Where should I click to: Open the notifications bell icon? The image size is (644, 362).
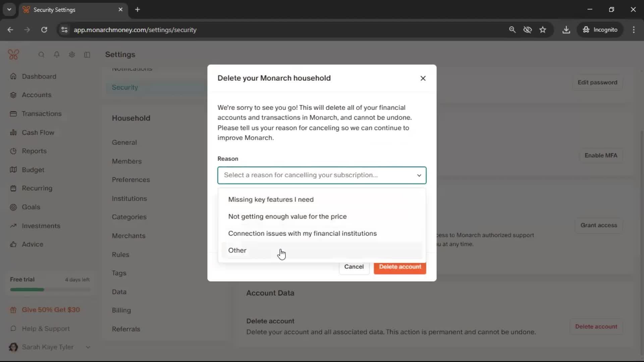click(57, 55)
